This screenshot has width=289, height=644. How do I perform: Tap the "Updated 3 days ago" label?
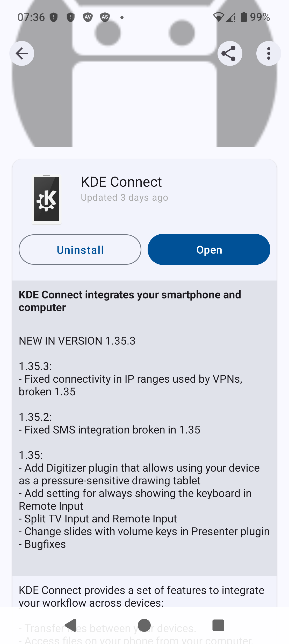[x=124, y=198]
